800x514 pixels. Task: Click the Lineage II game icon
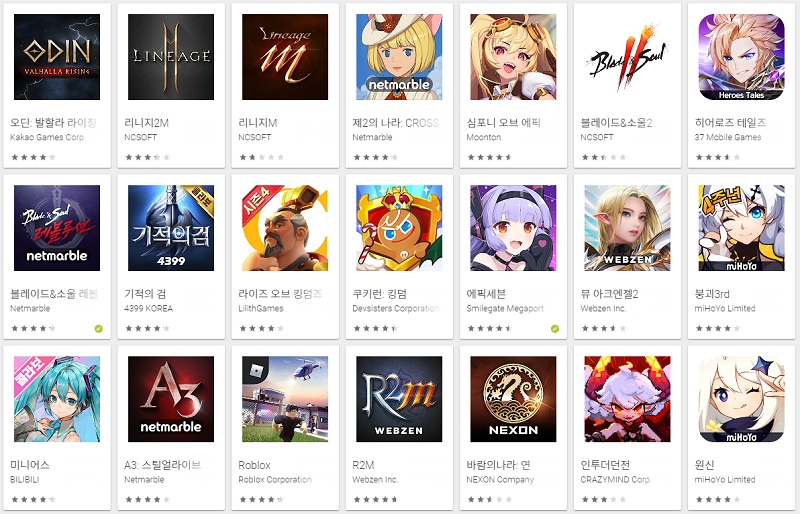click(171, 57)
